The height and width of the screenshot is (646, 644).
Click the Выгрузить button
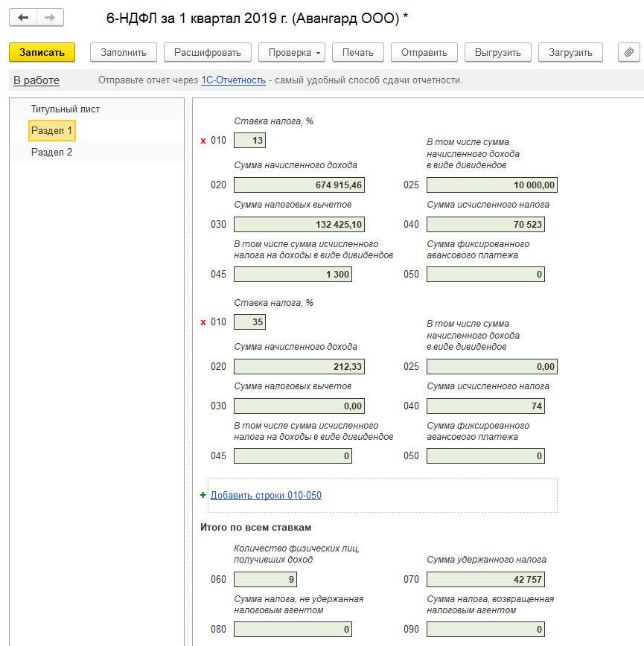click(x=498, y=52)
